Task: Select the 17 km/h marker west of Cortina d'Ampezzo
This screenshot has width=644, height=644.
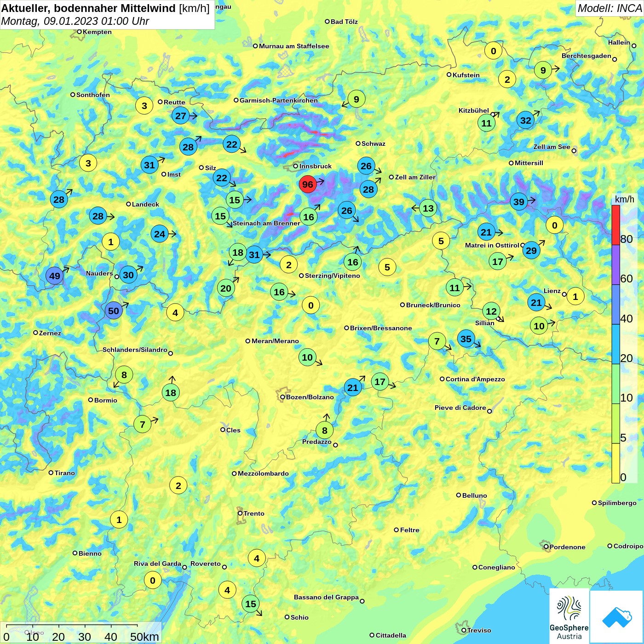Action: 380,382
